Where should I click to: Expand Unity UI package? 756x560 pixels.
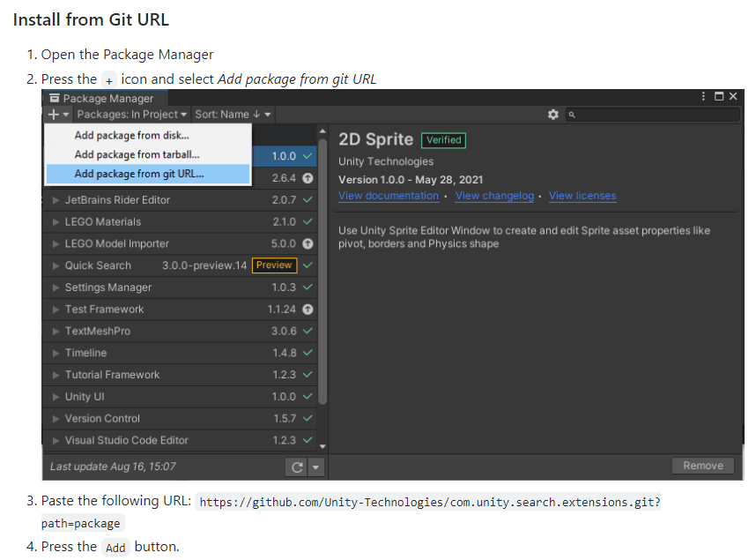click(56, 397)
